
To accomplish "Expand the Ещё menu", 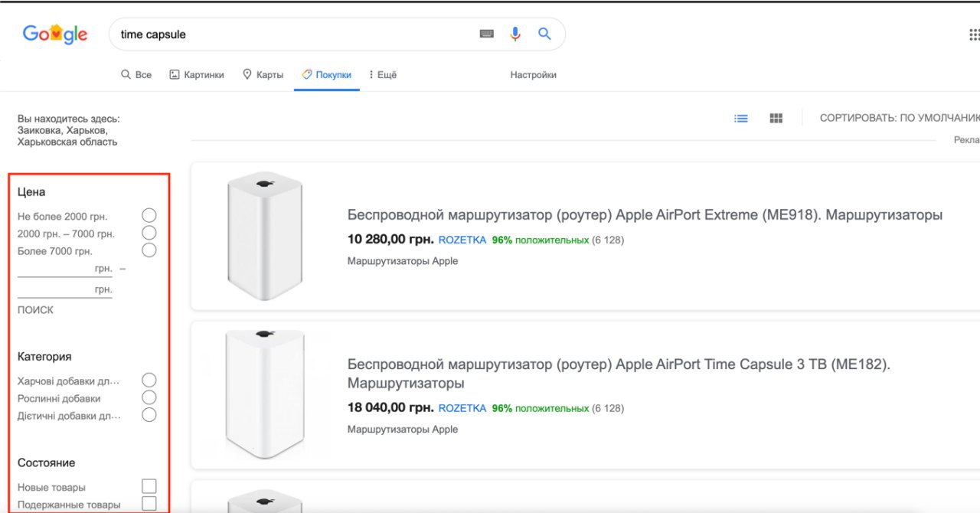I will click(383, 75).
